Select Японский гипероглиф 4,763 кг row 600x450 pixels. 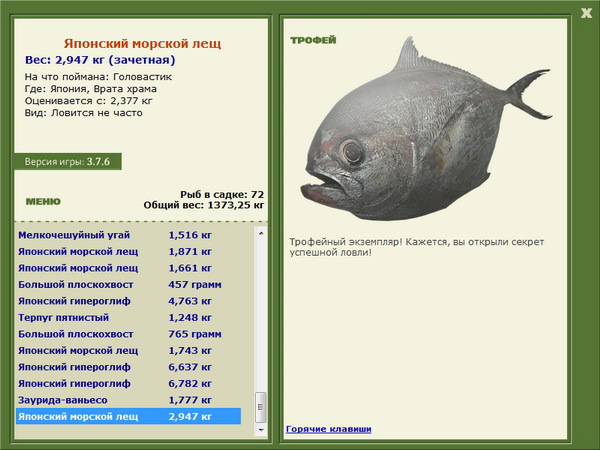click(129, 301)
